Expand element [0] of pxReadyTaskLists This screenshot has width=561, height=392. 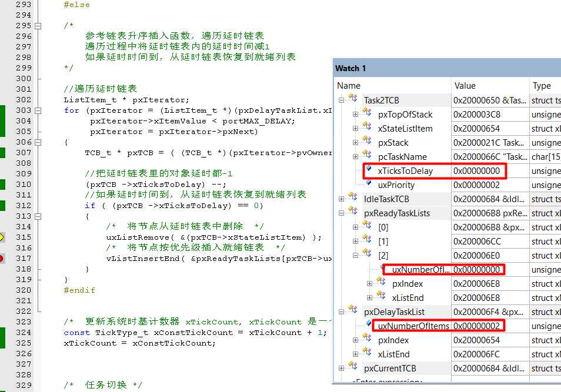(355, 227)
